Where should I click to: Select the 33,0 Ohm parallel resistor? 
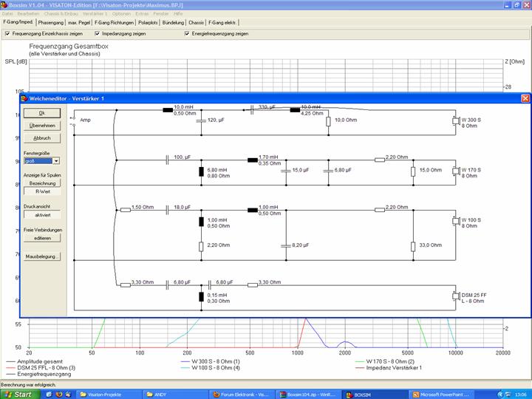click(413, 246)
